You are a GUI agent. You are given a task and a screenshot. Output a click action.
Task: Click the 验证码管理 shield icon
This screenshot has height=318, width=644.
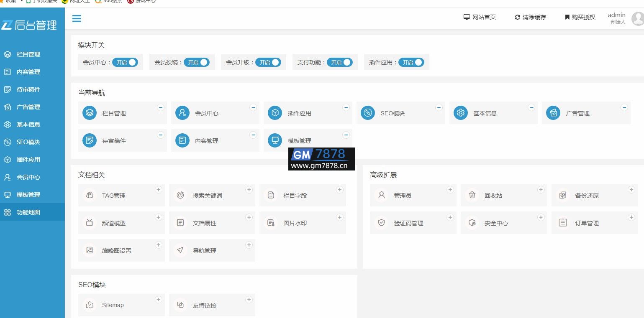[x=381, y=223]
